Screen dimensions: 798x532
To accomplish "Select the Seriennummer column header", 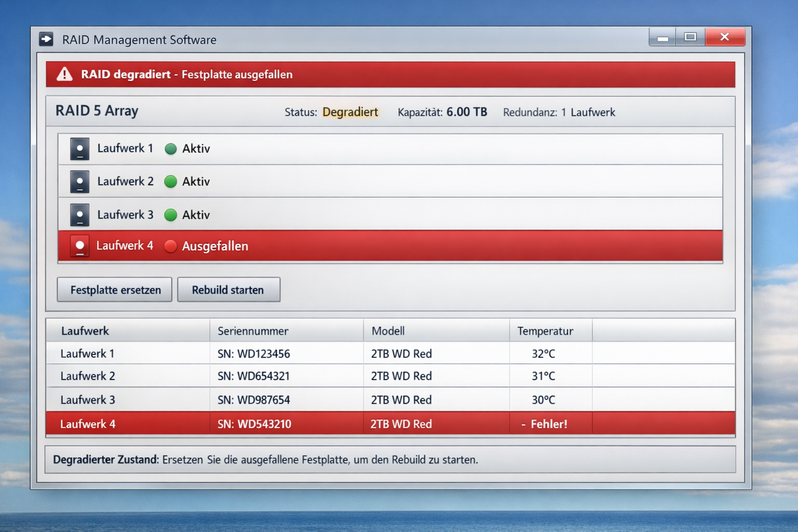I will [252, 330].
